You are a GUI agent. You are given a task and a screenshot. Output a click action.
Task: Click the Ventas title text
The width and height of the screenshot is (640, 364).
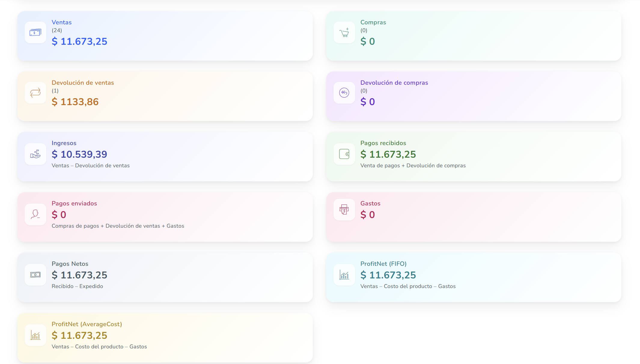pos(62,22)
